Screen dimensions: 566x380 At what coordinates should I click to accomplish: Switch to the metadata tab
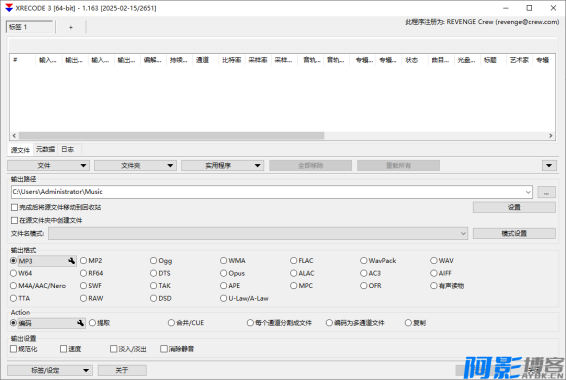pyautogui.click(x=45, y=149)
